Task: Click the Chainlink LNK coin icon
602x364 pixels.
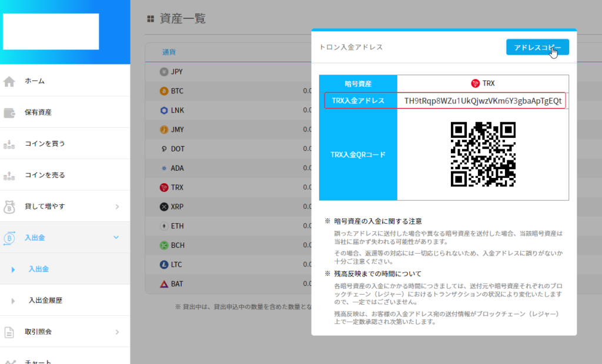Action: 164,110
